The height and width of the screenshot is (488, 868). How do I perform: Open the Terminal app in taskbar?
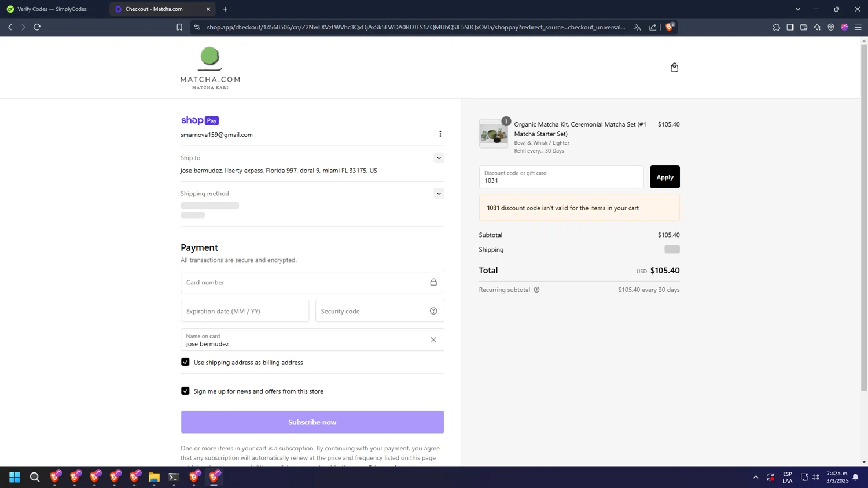tap(174, 477)
